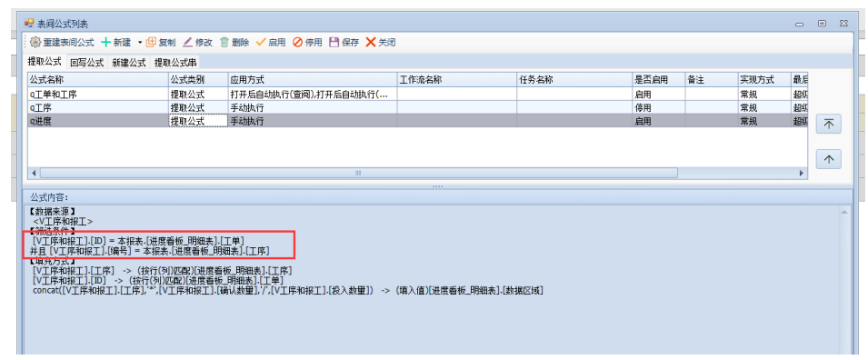Close the 表间公式列表 window

pos(843,24)
